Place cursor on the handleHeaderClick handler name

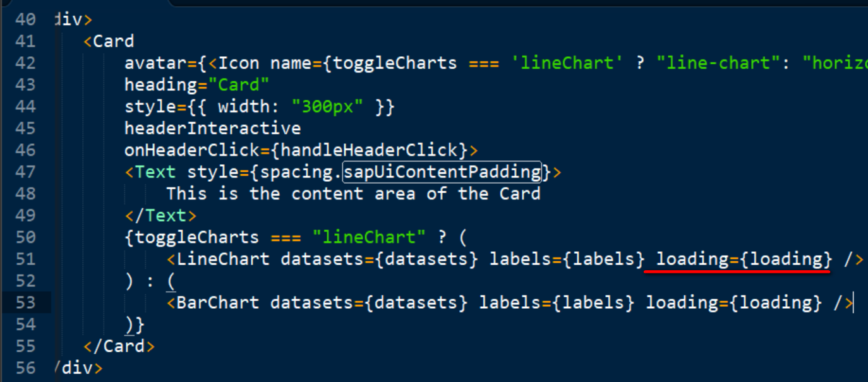click(x=368, y=150)
